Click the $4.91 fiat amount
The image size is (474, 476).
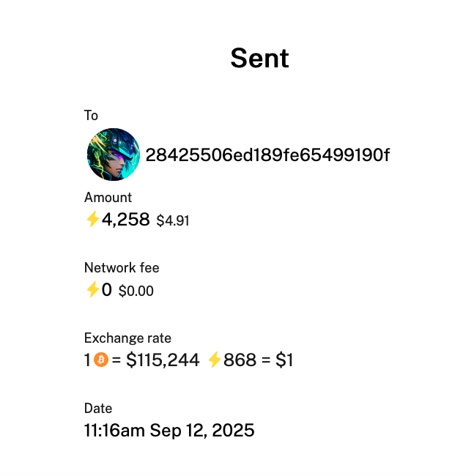pos(173,220)
